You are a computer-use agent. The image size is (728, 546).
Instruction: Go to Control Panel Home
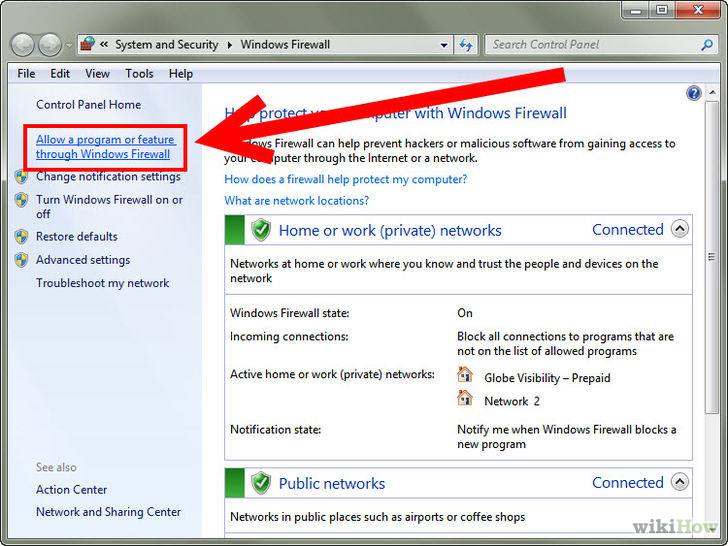pos(88,104)
